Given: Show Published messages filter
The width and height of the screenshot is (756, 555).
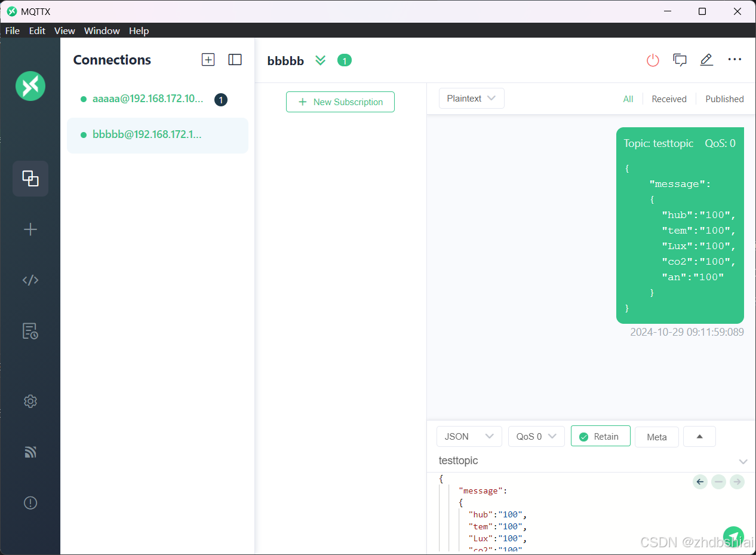Looking at the screenshot, I should tap(724, 99).
